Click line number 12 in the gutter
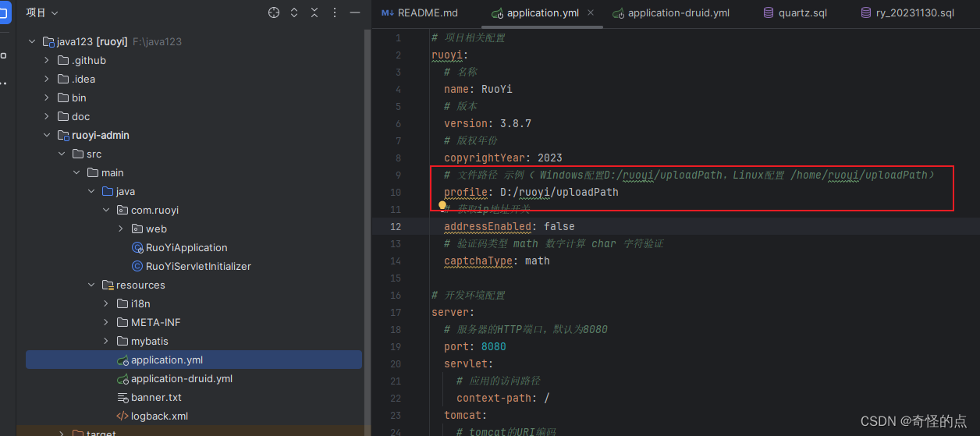The image size is (980, 436). (396, 226)
